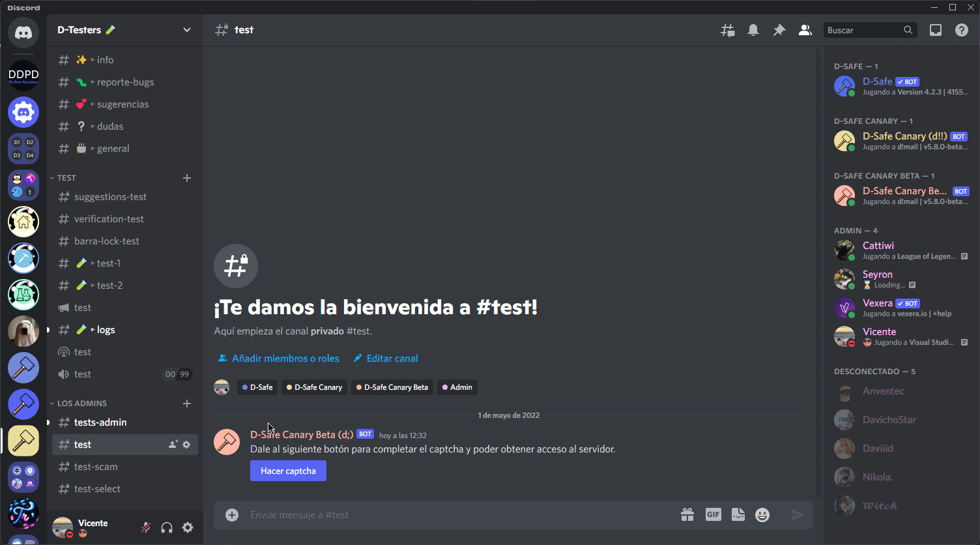Open the help question mark icon
Screen dimensions: 980x545
point(962,30)
